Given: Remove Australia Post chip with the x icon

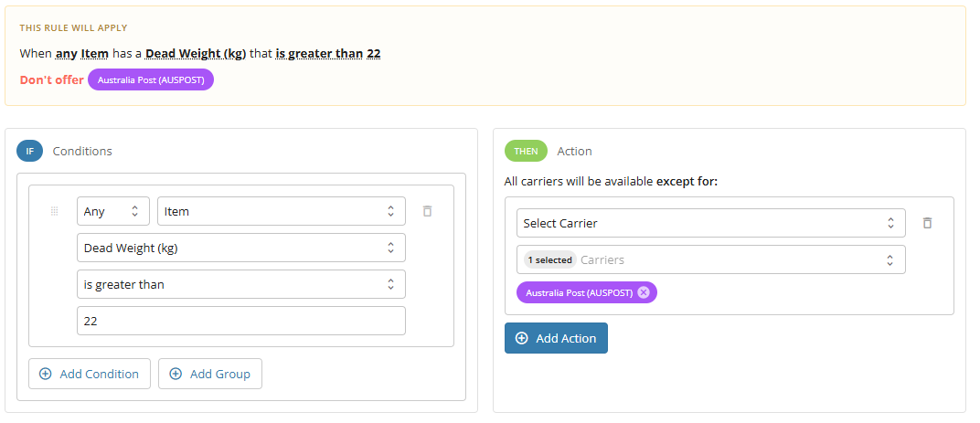Looking at the screenshot, I should click(644, 292).
